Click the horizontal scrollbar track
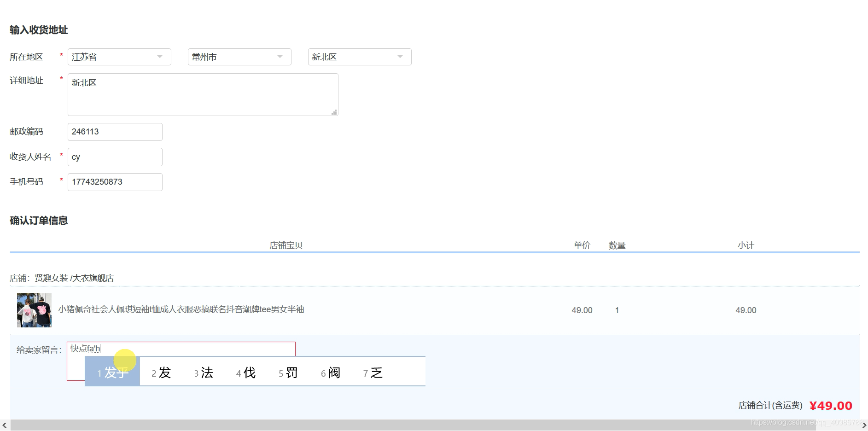Screen dimensions: 868x431 (435, 425)
